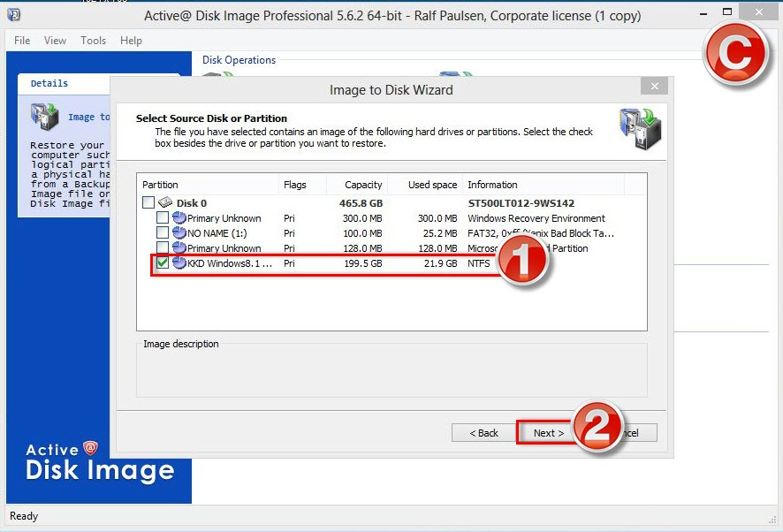This screenshot has width=783, height=532.
Task: Proceed with the Next button
Action: (x=548, y=433)
